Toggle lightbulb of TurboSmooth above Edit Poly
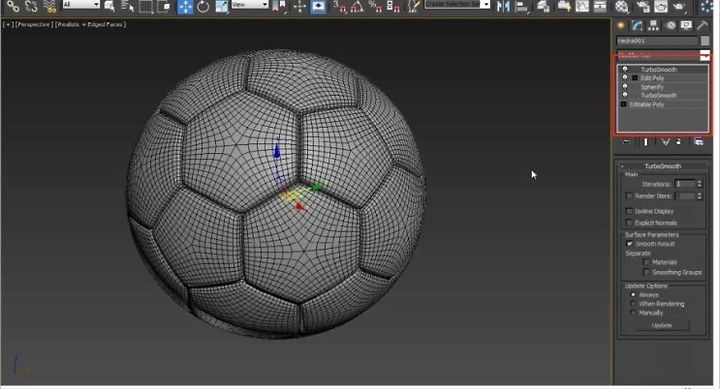 pyautogui.click(x=624, y=69)
